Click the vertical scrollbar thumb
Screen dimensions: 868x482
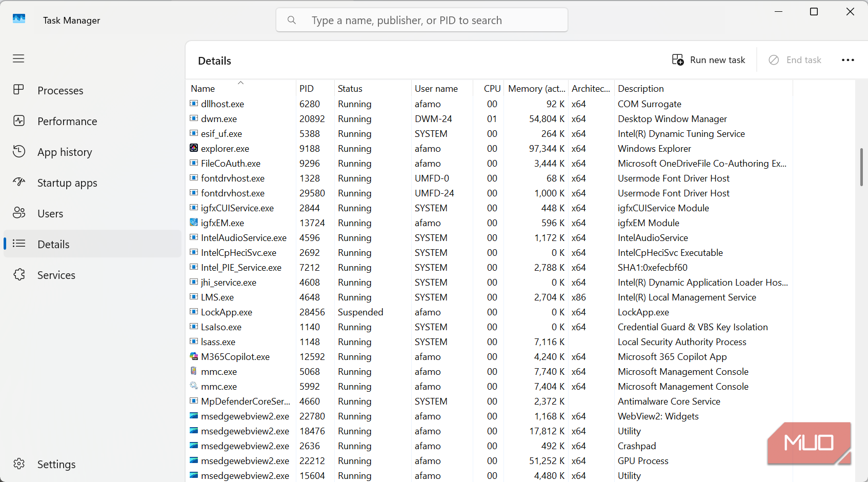861,167
